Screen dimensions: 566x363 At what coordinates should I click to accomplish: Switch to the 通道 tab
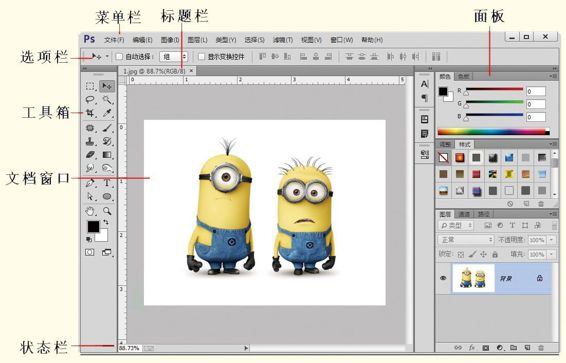(x=464, y=214)
